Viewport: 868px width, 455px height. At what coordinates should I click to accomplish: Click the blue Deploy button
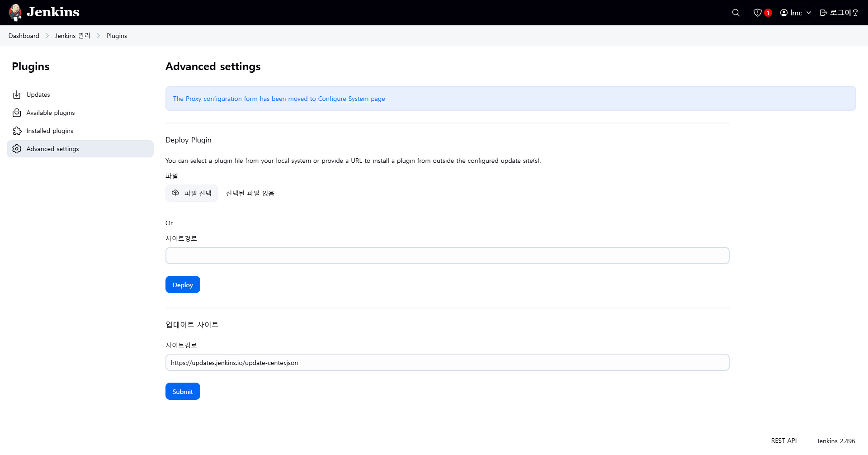click(183, 284)
